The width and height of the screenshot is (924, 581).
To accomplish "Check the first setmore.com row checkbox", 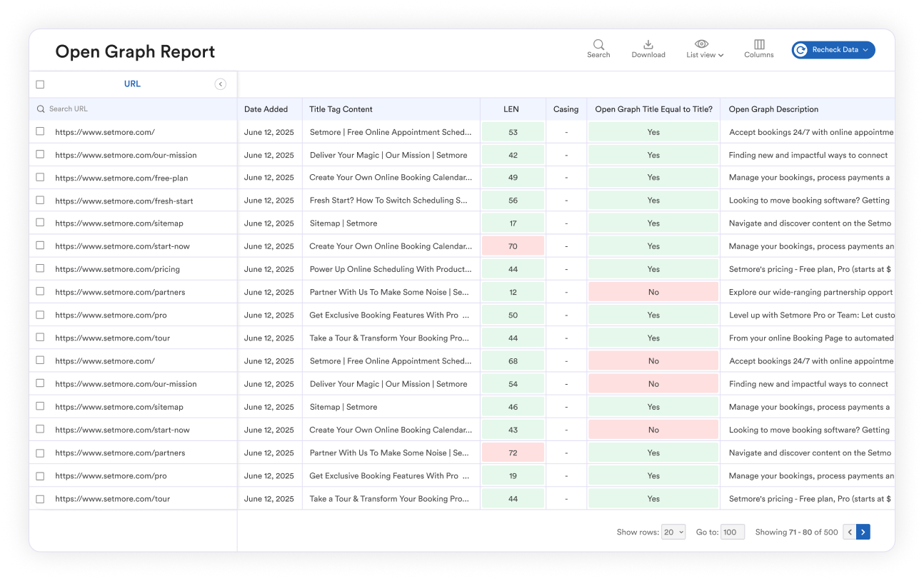I will click(x=40, y=131).
